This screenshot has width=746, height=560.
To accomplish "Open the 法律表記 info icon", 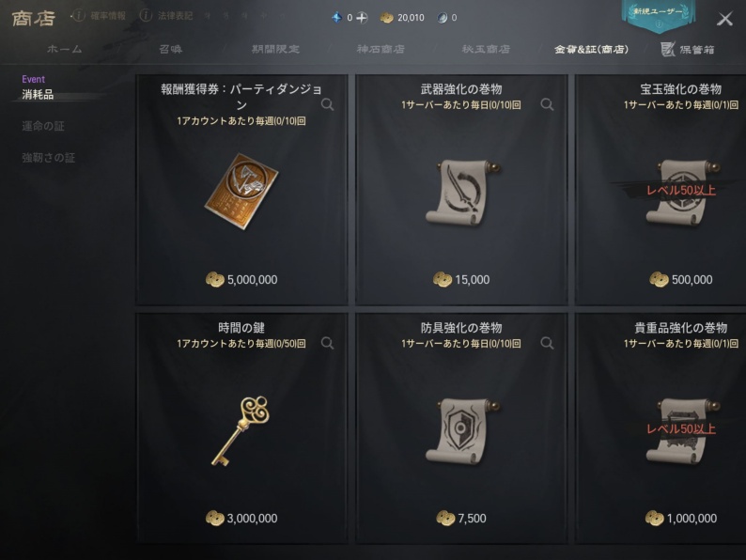I will pos(146,16).
